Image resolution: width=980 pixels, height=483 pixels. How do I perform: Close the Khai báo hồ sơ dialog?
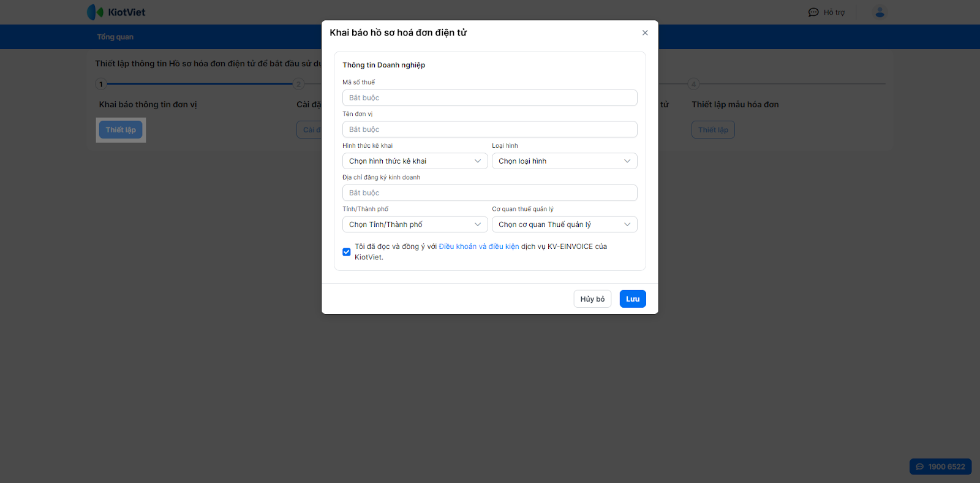click(x=645, y=33)
